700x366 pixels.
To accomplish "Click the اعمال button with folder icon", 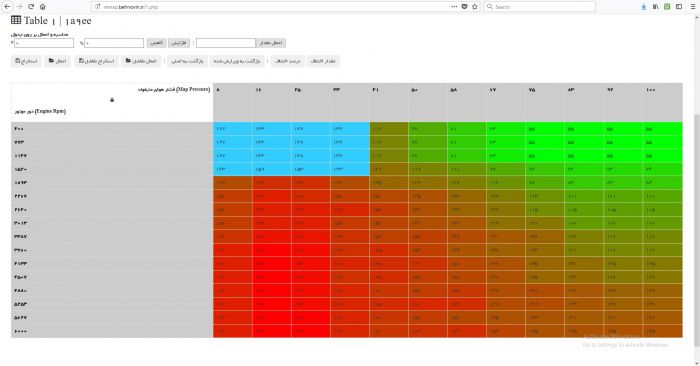I will 57,61.
